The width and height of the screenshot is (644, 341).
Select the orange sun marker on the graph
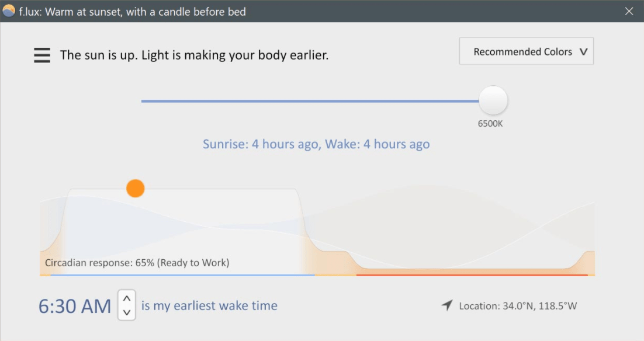[135, 188]
